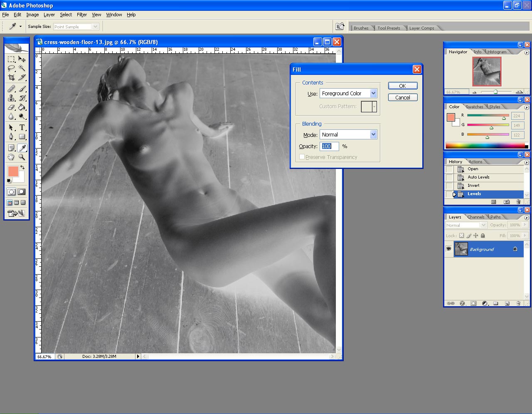The width and height of the screenshot is (532, 414).
Task: Open the Custom Pattern picker arrow
Action: pos(374,107)
